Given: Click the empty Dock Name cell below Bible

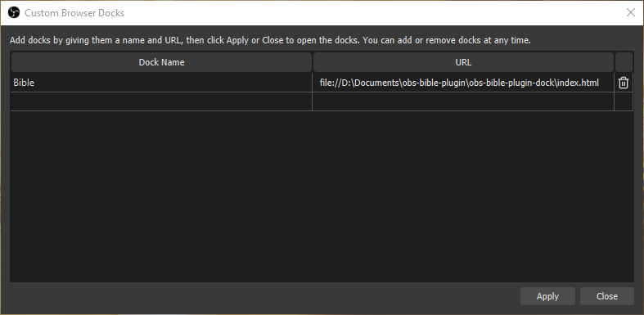Looking at the screenshot, I should tap(161, 101).
